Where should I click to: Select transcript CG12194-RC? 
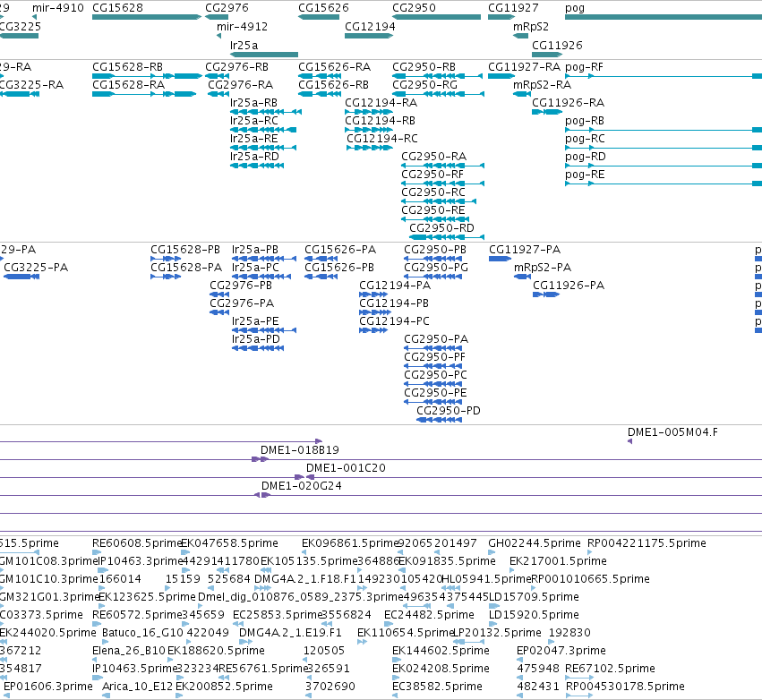click(x=370, y=148)
